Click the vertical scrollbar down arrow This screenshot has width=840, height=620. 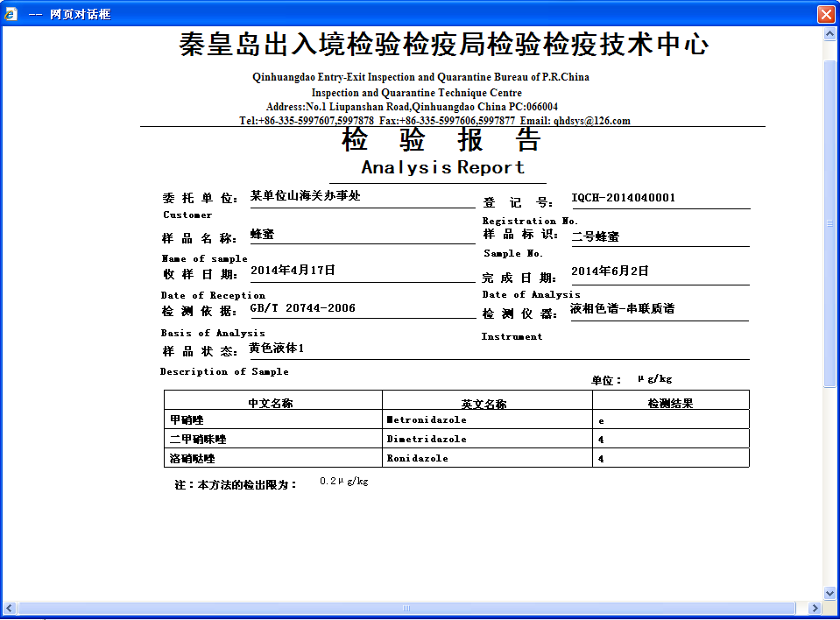830,593
